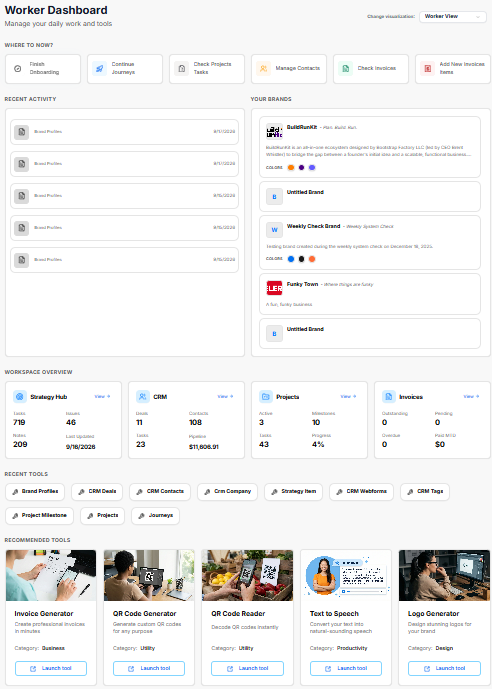Screen dimensions: 492x689
Task: Click the Funky Town brand logo
Action: (x=275, y=288)
